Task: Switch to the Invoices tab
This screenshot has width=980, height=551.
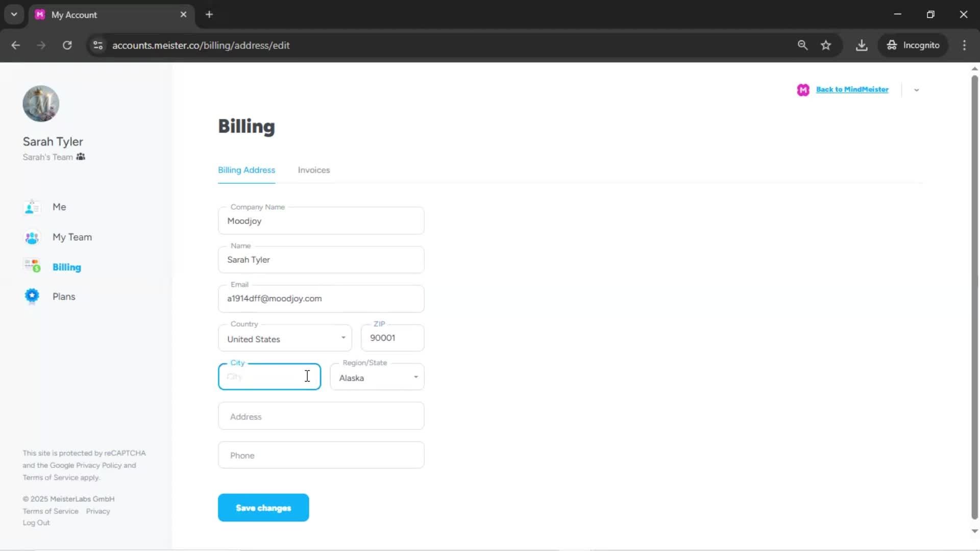Action: tap(314, 170)
